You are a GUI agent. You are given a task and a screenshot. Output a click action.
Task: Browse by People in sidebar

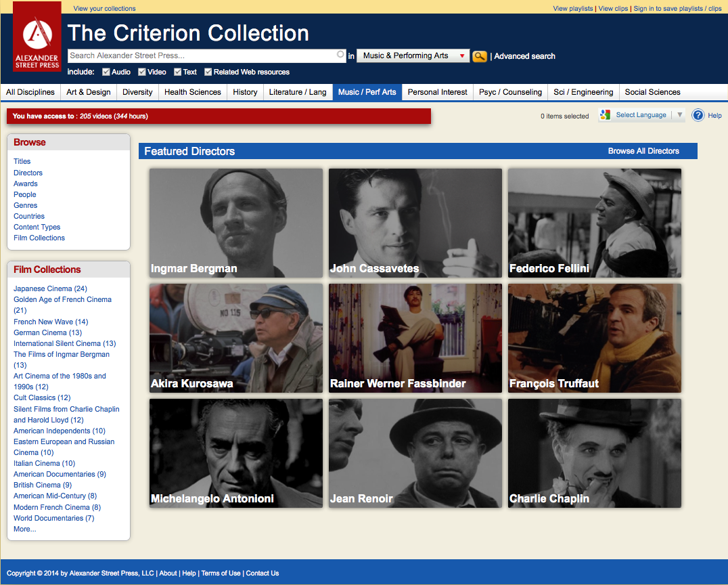click(x=24, y=194)
